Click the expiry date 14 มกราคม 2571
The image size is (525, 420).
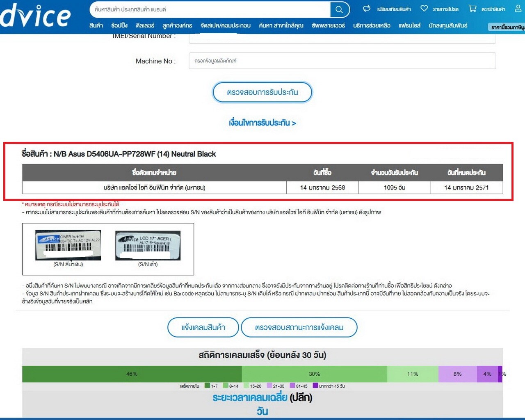(x=466, y=187)
